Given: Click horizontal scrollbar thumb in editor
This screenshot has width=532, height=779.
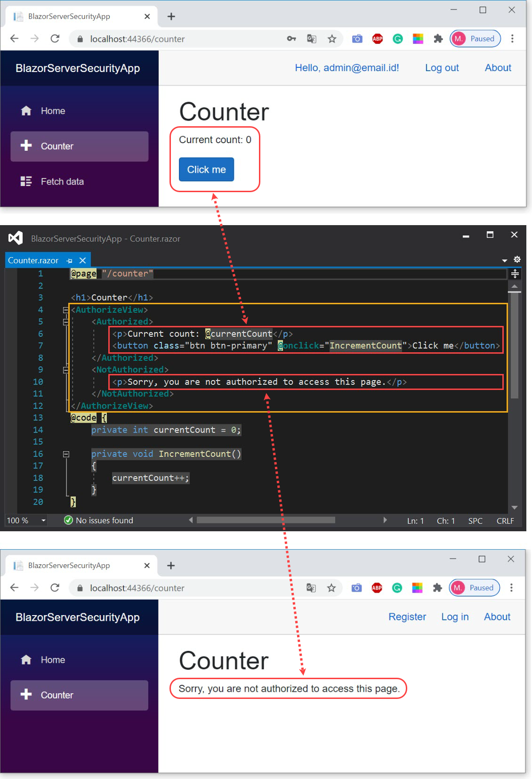Looking at the screenshot, I should pos(266,520).
